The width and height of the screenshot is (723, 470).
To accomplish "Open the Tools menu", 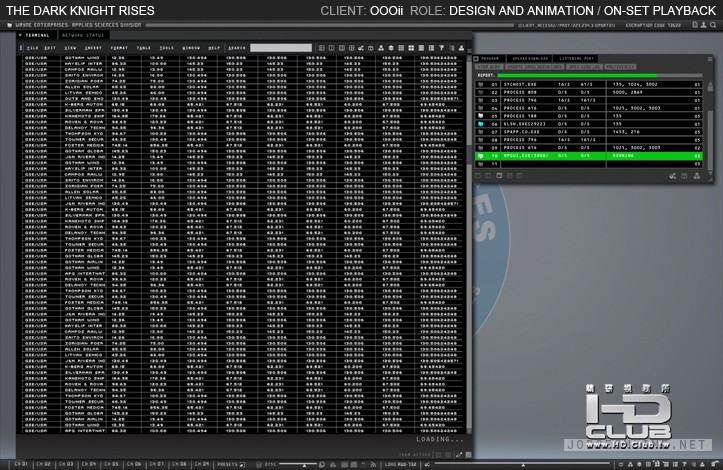I will pyautogui.click(x=166, y=48).
